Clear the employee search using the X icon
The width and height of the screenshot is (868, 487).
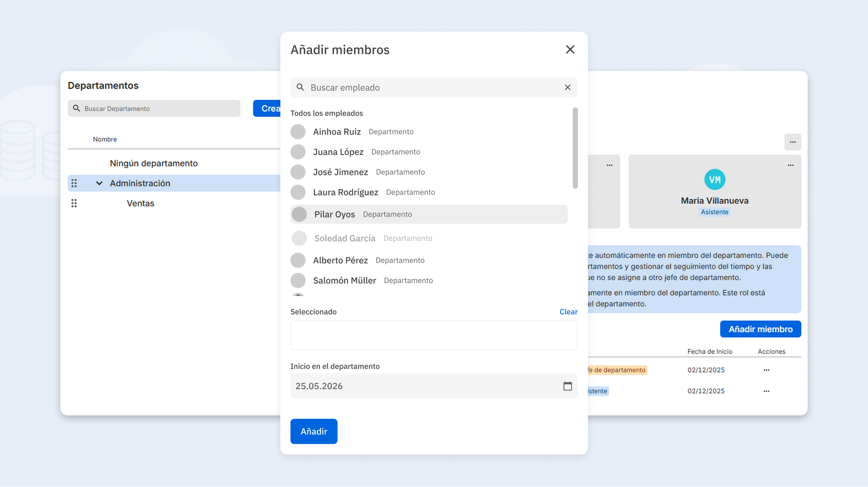click(x=567, y=87)
